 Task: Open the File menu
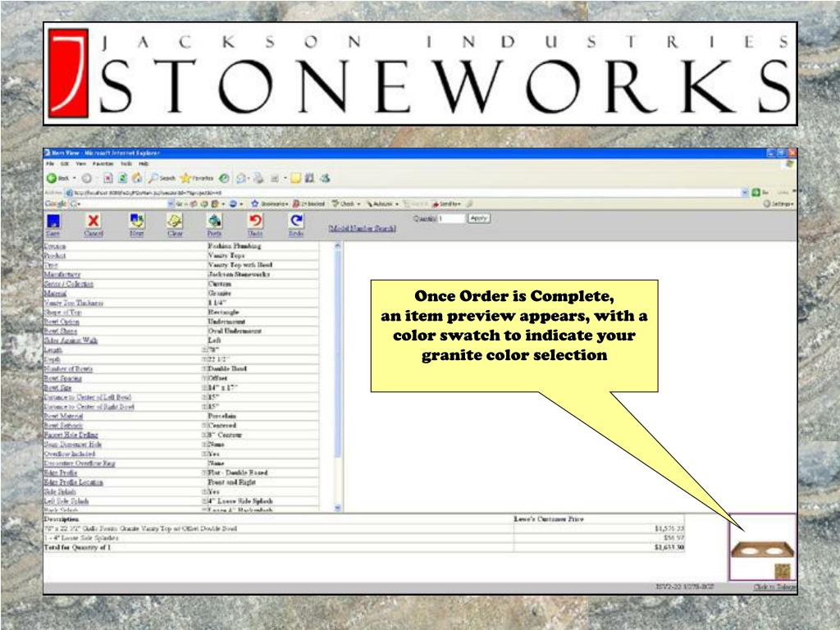tap(50, 163)
